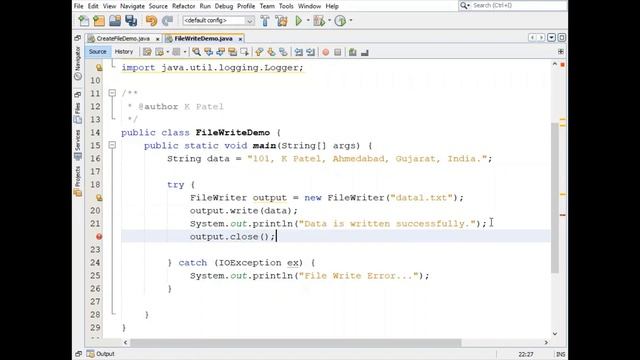Screen dimensions: 640x360
Task: Select the Source view button
Action: pyautogui.click(x=98, y=52)
